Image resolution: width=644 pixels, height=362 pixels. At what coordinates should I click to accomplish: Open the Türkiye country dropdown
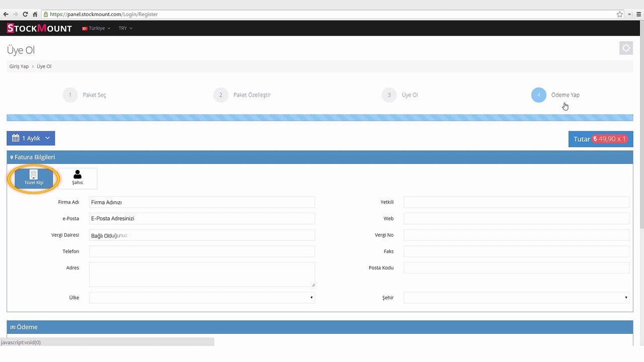96,28
